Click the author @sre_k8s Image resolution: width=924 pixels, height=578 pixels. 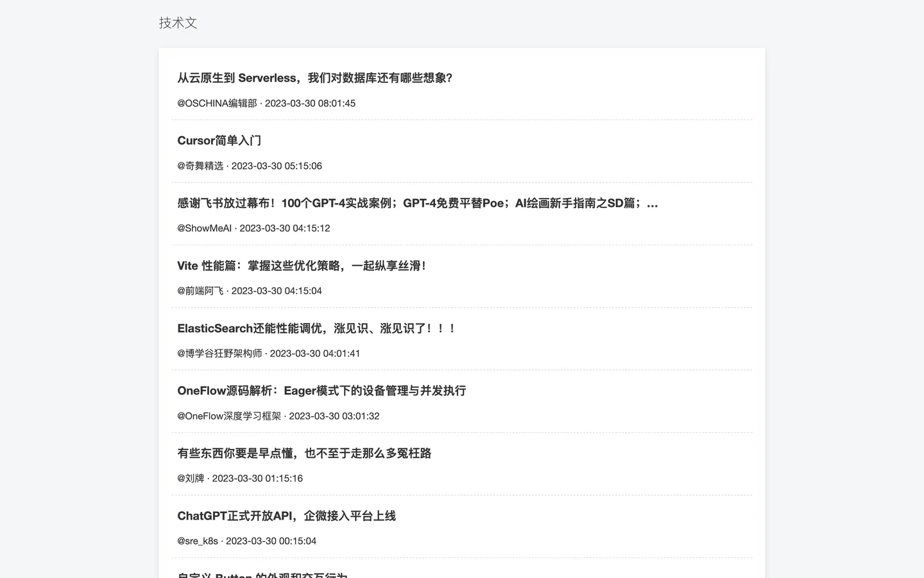click(198, 541)
